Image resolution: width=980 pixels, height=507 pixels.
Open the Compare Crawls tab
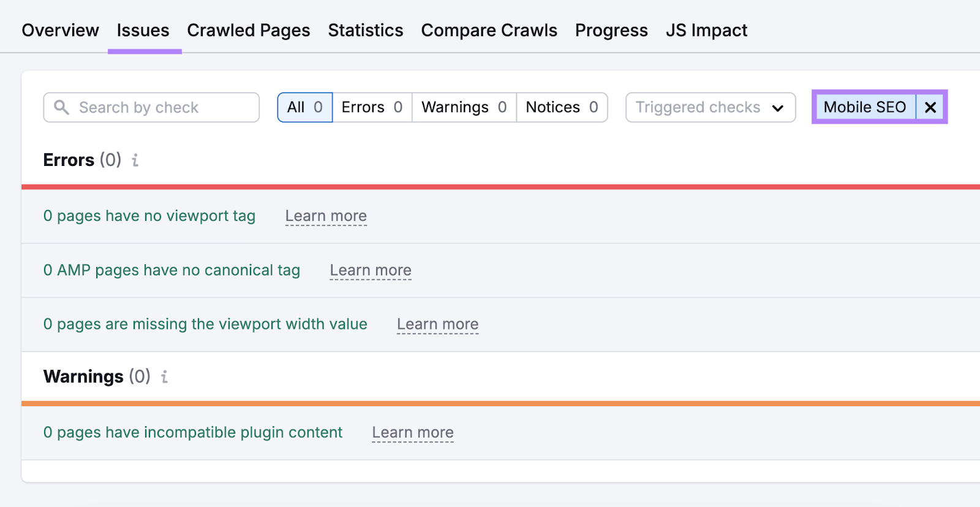pos(489,30)
